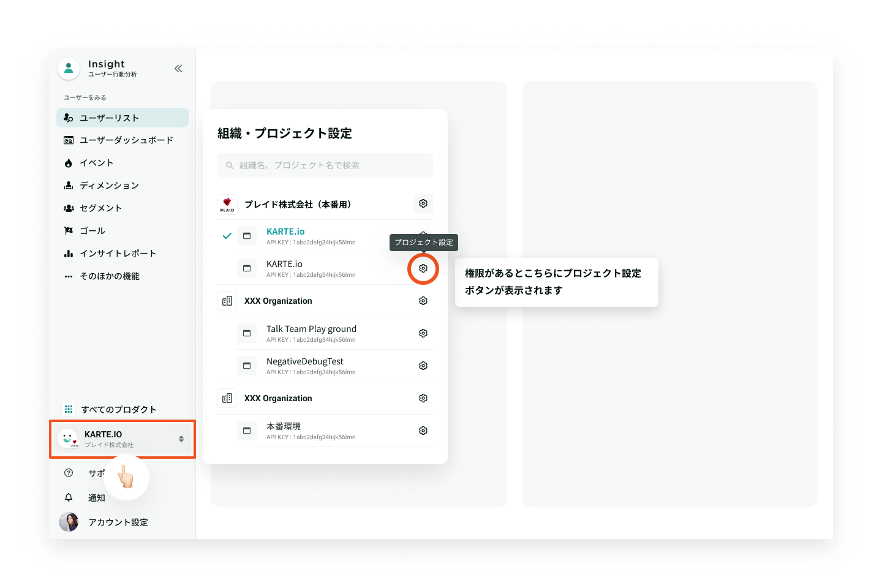Select the checked KARTE.io project row
Image resolution: width=882 pixels, height=588 pixels.
(x=325, y=236)
